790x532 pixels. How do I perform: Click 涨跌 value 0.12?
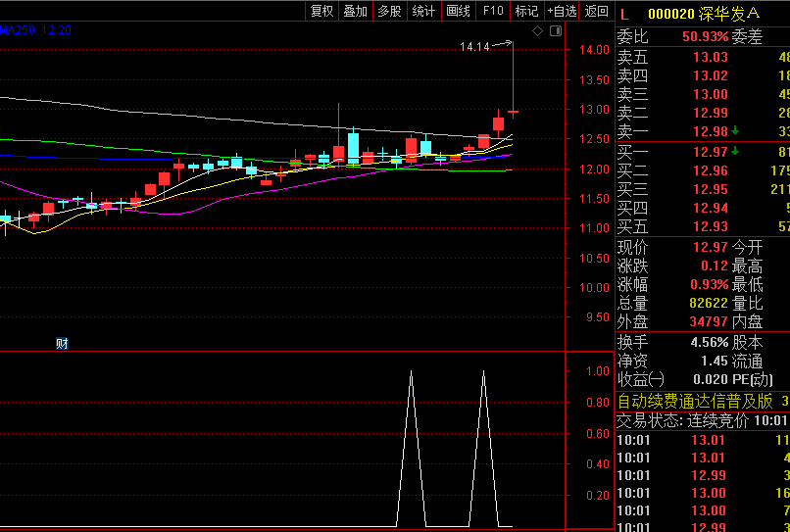pos(715,266)
